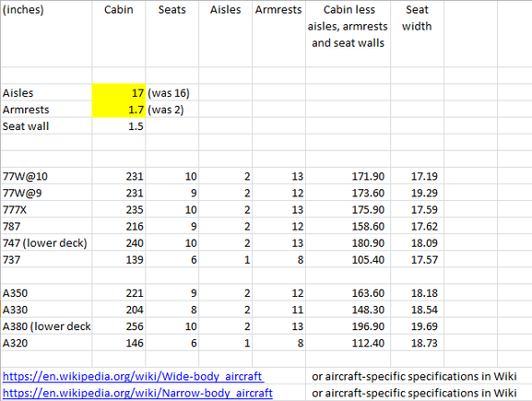The width and height of the screenshot is (532, 401).
Task: Click the 'Cabin' column header cell
Action: point(119,33)
